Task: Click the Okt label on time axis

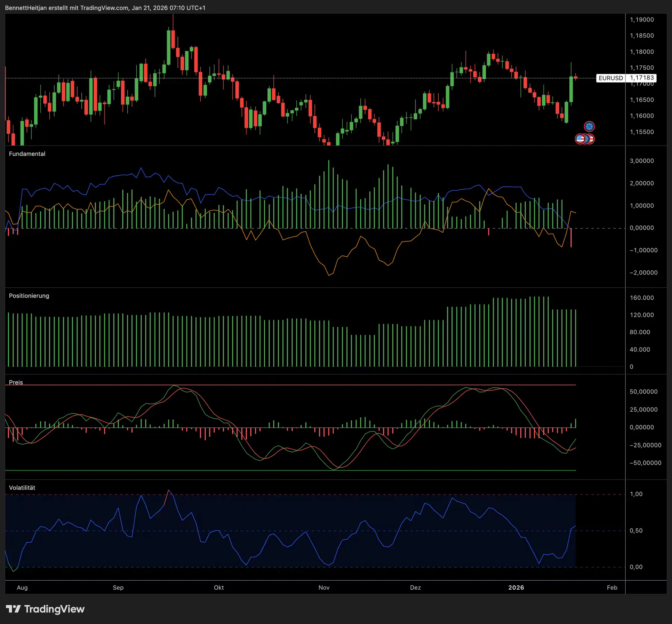Action: click(219, 587)
